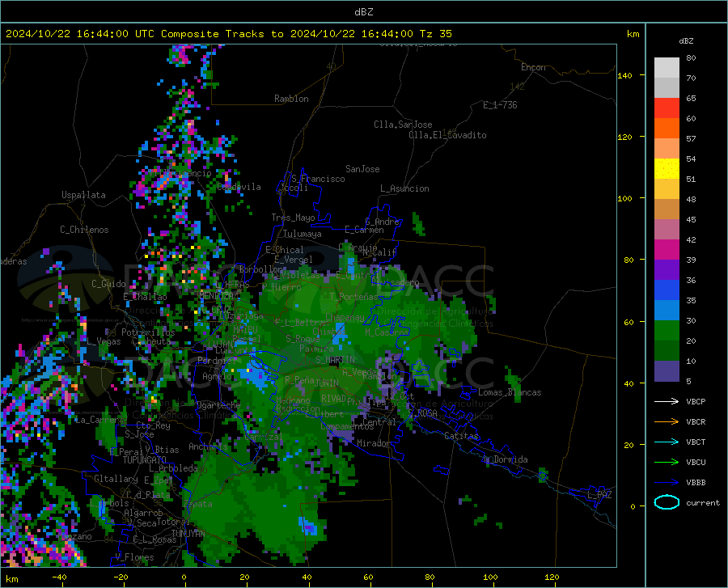Click the 'km' label at bottom left
This screenshot has width=728, height=588.
[11, 579]
